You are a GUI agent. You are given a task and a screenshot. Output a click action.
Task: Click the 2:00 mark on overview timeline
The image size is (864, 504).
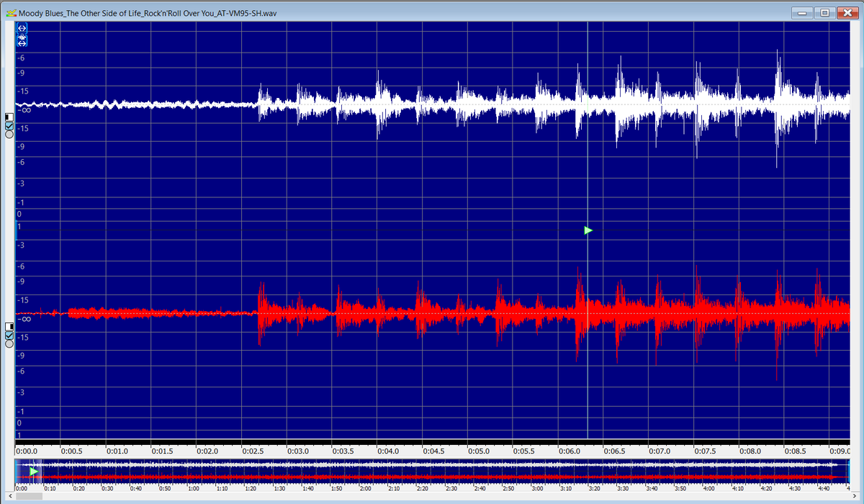point(366,488)
